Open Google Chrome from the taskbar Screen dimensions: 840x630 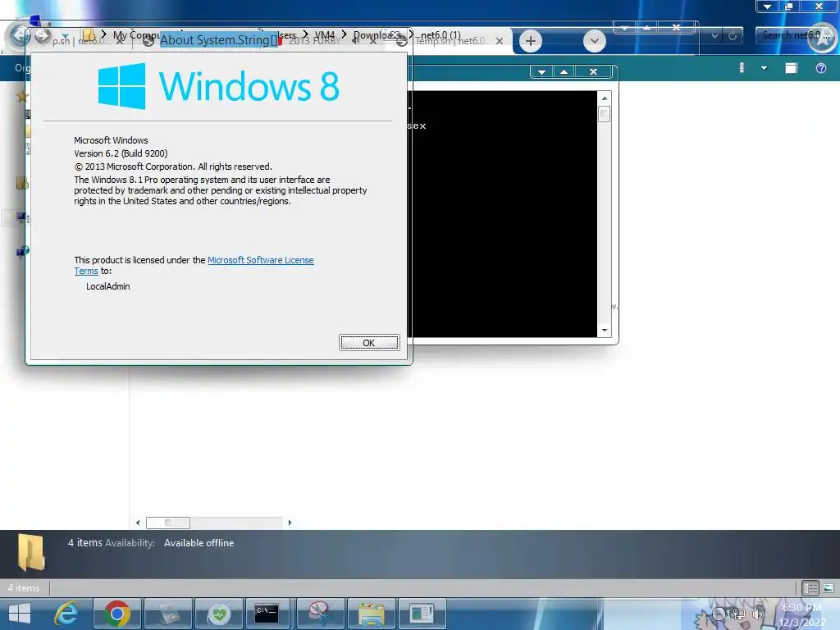tap(117, 614)
